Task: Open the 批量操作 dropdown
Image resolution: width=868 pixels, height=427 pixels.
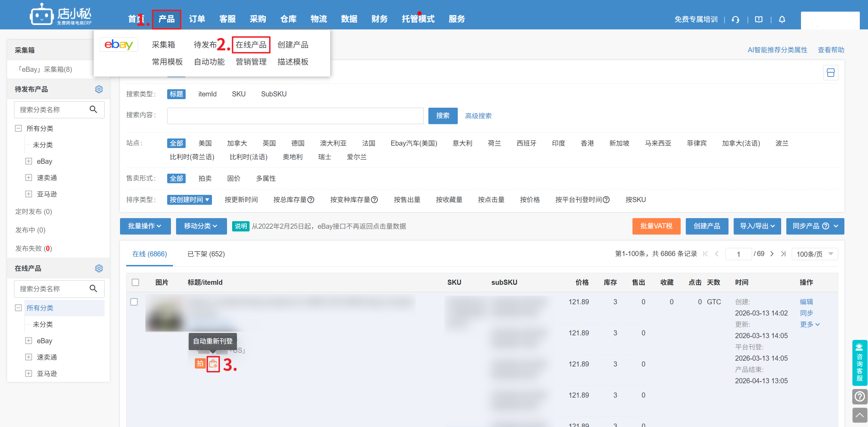Action: tap(145, 226)
